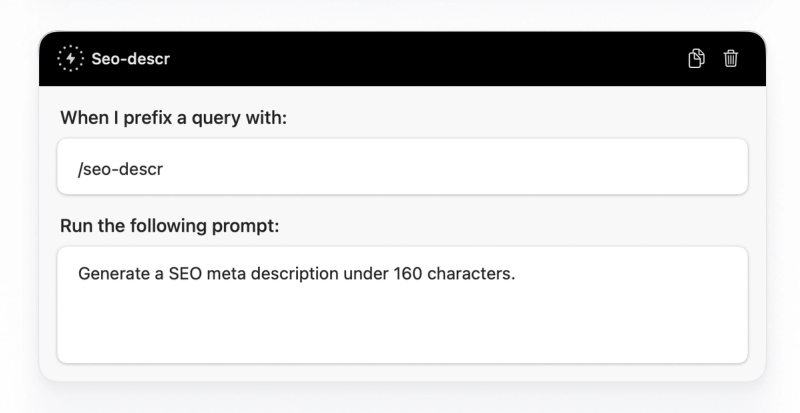Click the word 'SEO' in the prompt
Viewport: 800px width, 413px height.
[x=185, y=274]
